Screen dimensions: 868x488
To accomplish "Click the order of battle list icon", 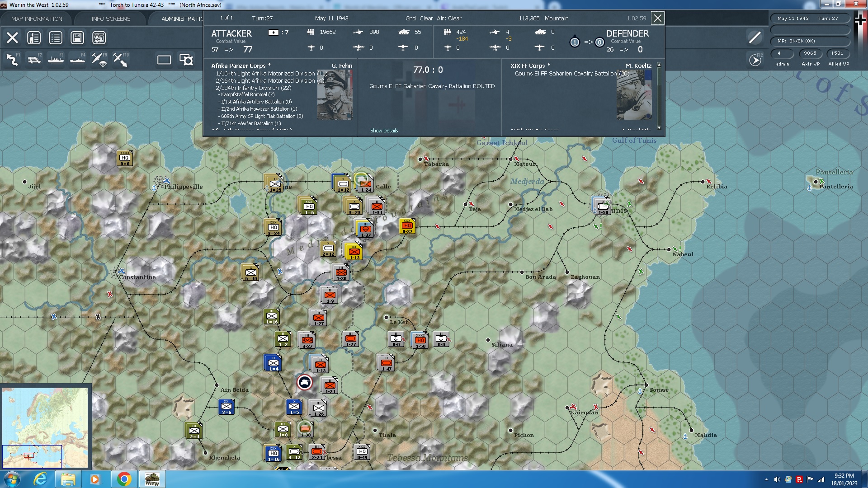I will (x=56, y=38).
